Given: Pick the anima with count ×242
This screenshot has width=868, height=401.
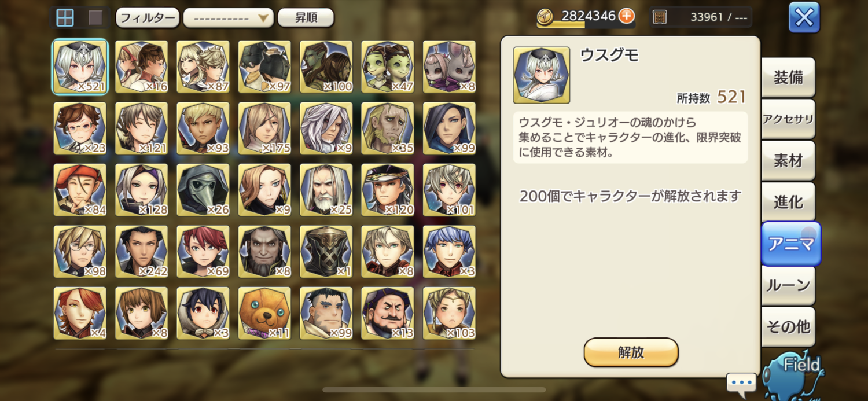Looking at the screenshot, I should (x=142, y=252).
